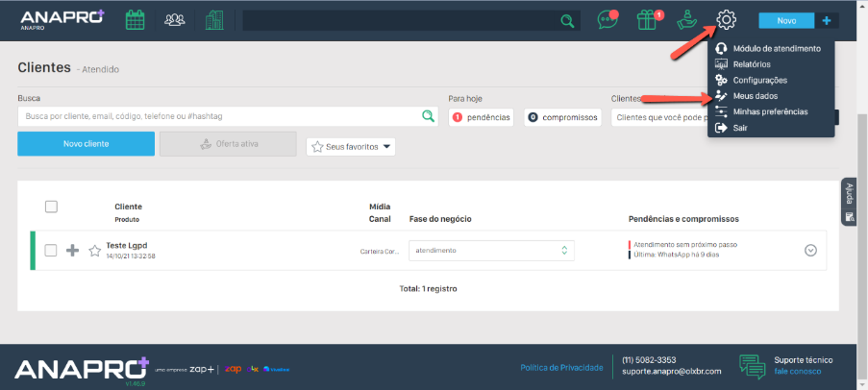Open the Fase do negócio atendimento dropdown
The image size is (868, 390).
point(491,250)
